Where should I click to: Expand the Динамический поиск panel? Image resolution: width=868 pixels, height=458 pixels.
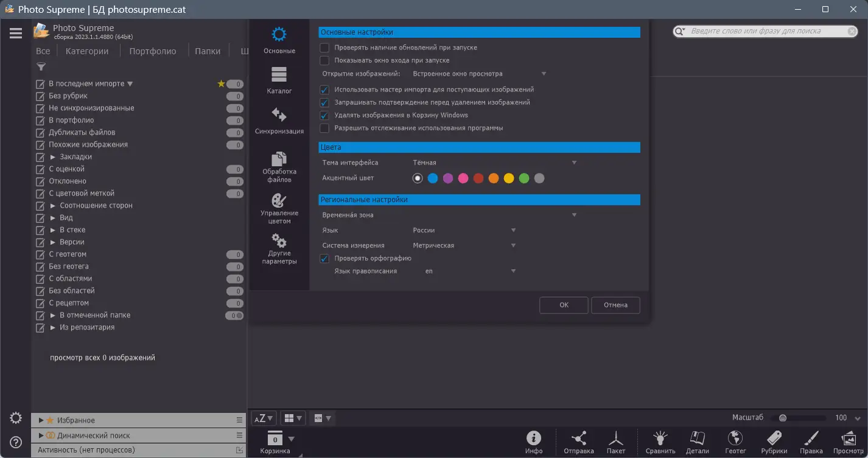[41, 435]
